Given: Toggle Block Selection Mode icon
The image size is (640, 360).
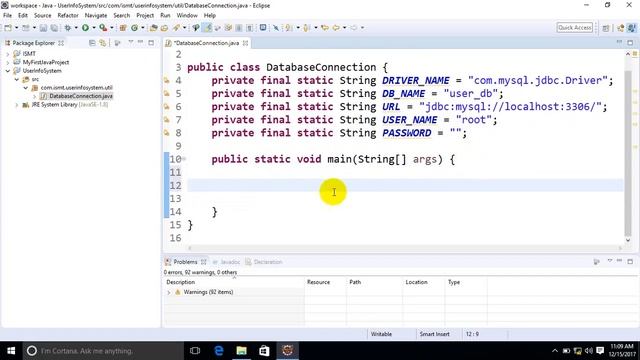Looking at the screenshot, I should coord(239,28).
